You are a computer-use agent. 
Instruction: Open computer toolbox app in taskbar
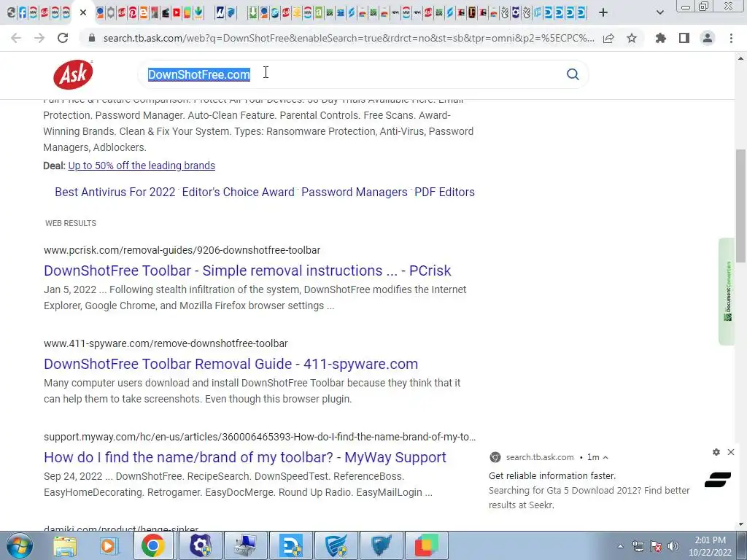point(246,545)
